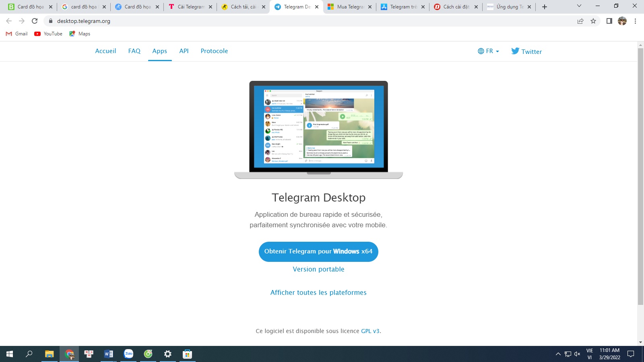Open Microsoft Store on the taskbar
The width and height of the screenshot is (644, 362).
188,354
